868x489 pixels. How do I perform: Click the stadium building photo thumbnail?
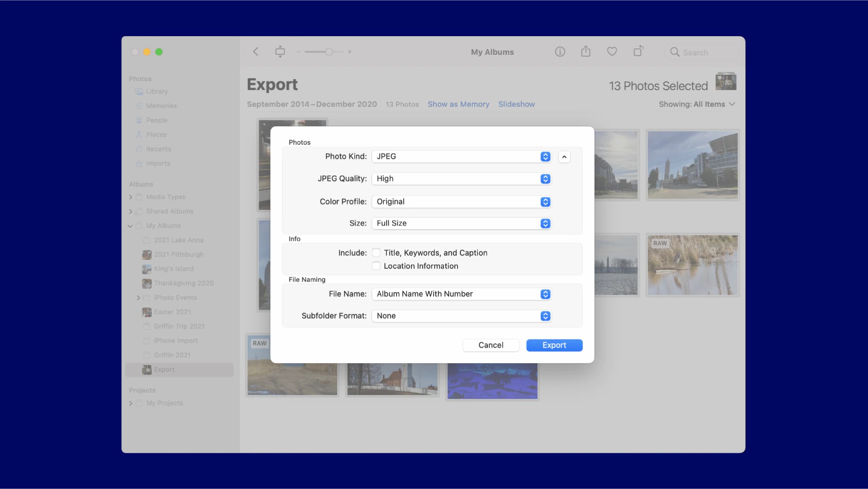pos(692,165)
